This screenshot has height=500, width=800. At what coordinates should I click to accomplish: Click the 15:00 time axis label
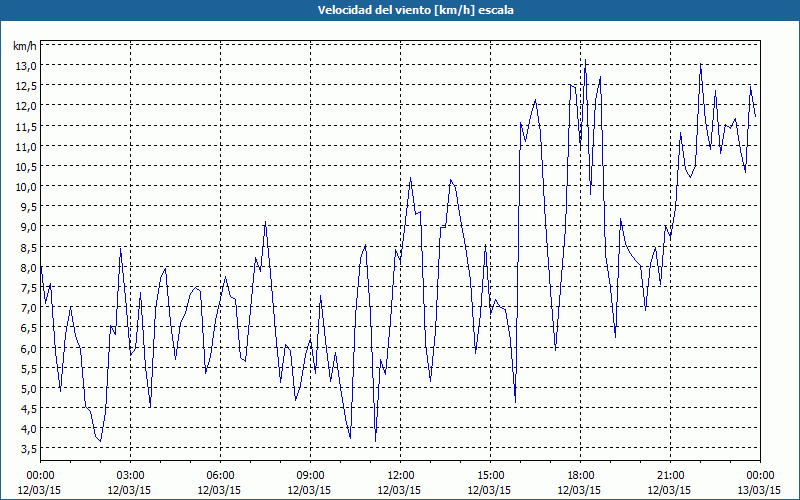[x=490, y=476]
